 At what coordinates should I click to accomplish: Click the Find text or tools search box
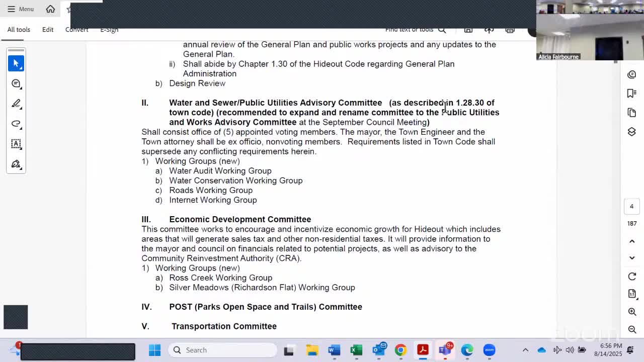(416, 30)
